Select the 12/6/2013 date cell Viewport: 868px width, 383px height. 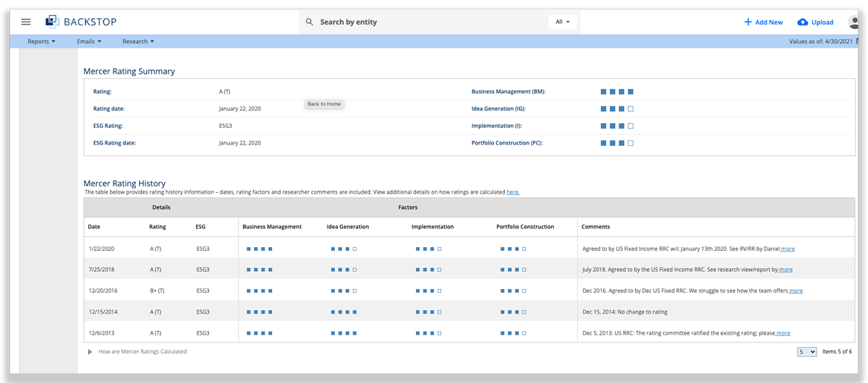point(101,333)
